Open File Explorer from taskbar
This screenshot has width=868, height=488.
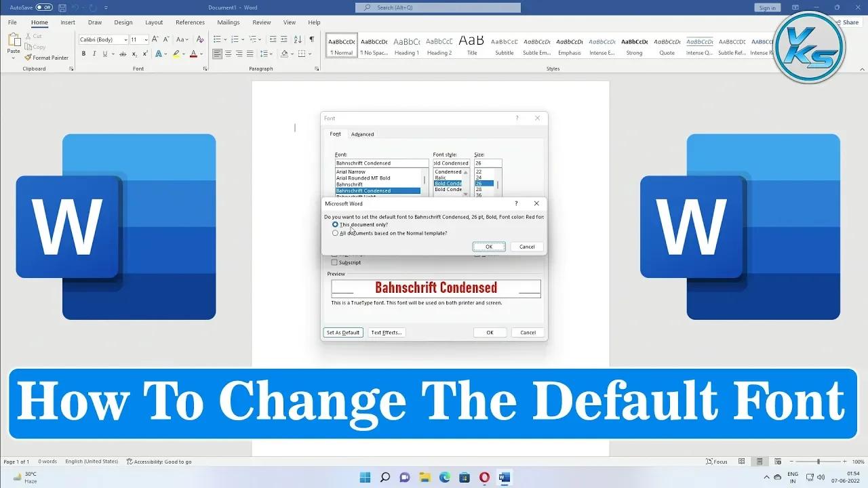pos(425,477)
